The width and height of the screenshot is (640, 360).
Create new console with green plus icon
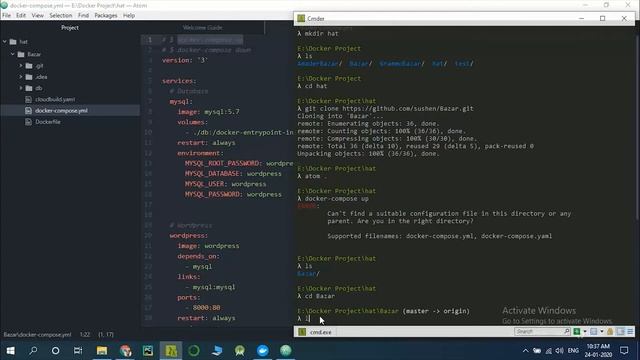[577, 331]
